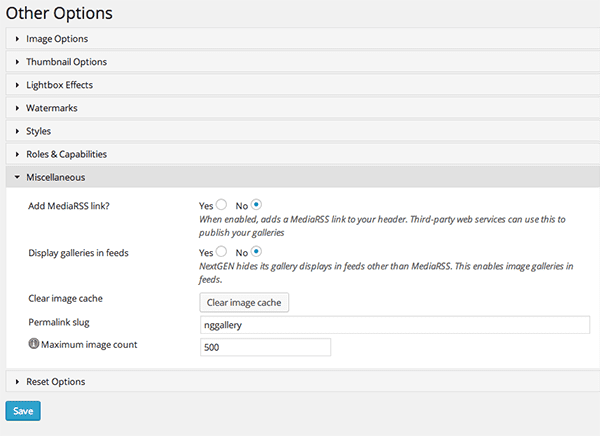The image size is (600, 436).
Task: Click the Reset Options disclosure triangle
Action: (17, 381)
